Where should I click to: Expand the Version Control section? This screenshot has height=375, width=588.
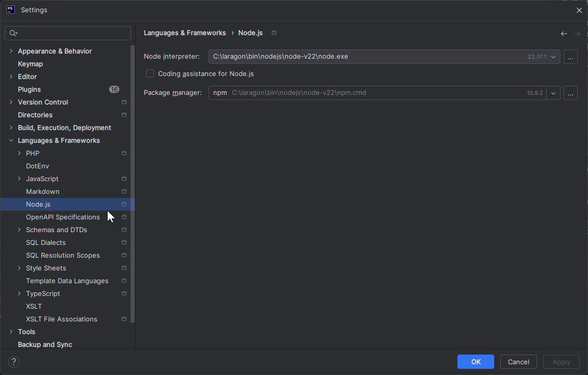point(11,102)
